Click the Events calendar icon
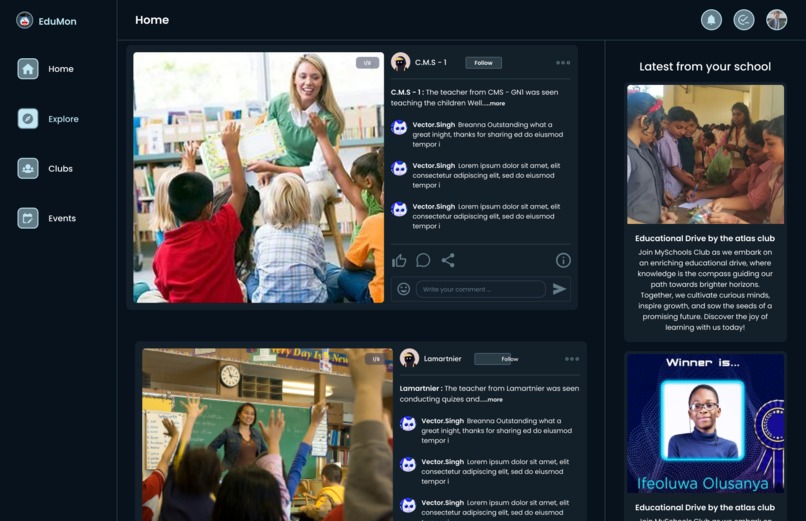 coord(28,218)
